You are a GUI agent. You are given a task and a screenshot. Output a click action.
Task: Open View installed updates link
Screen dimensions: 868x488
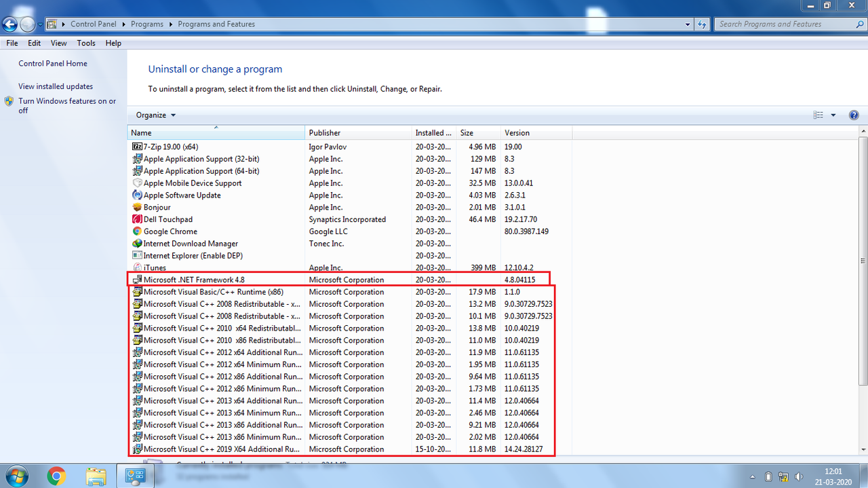tap(56, 87)
